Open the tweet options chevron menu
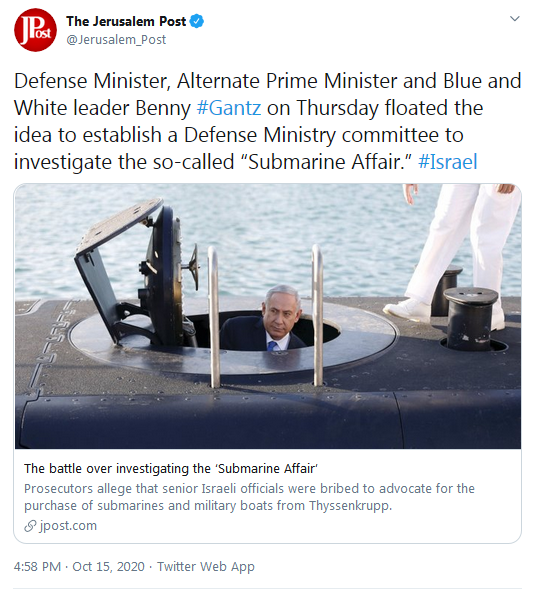 tap(514, 18)
